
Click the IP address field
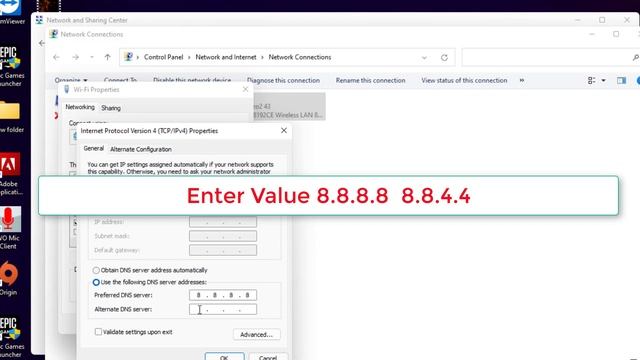tap(223, 222)
